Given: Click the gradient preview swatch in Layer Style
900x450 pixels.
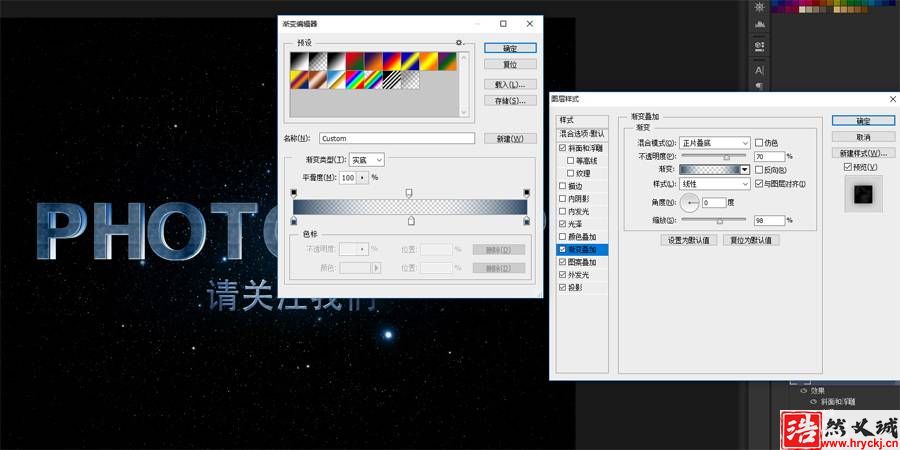Looking at the screenshot, I should 710,170.
